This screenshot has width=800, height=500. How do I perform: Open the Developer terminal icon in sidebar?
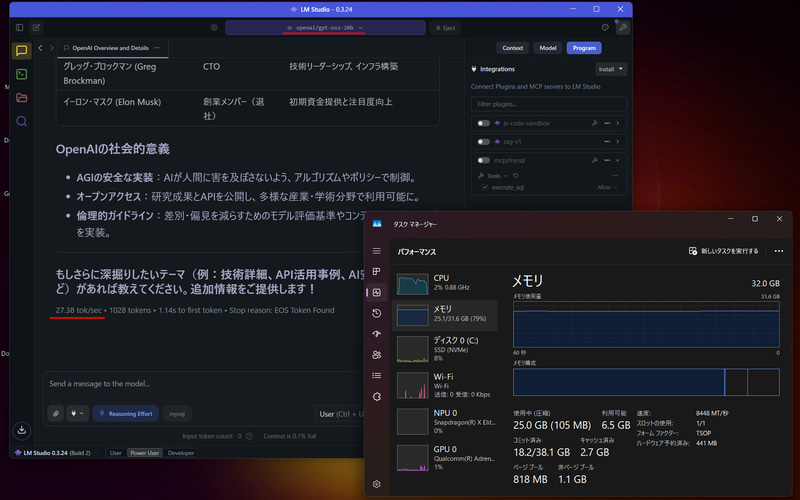(21, 74)
